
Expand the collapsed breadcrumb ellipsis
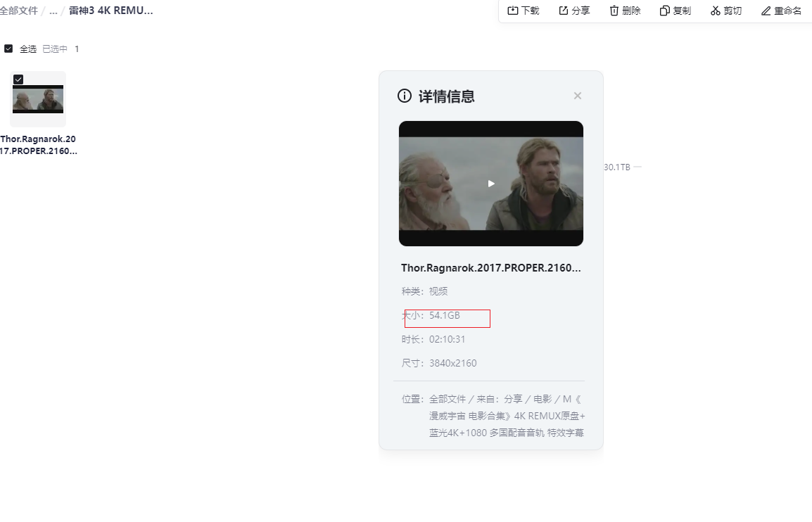[x=53, y=11]
